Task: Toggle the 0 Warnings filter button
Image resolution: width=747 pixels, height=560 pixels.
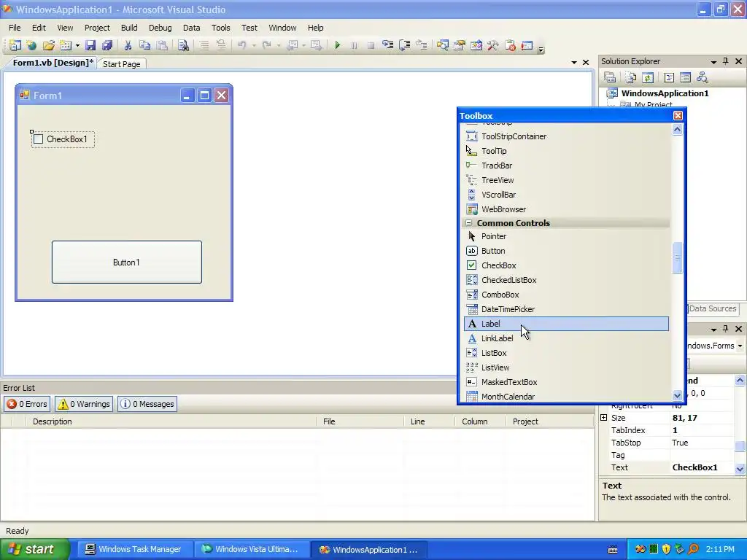Action: 84,404
